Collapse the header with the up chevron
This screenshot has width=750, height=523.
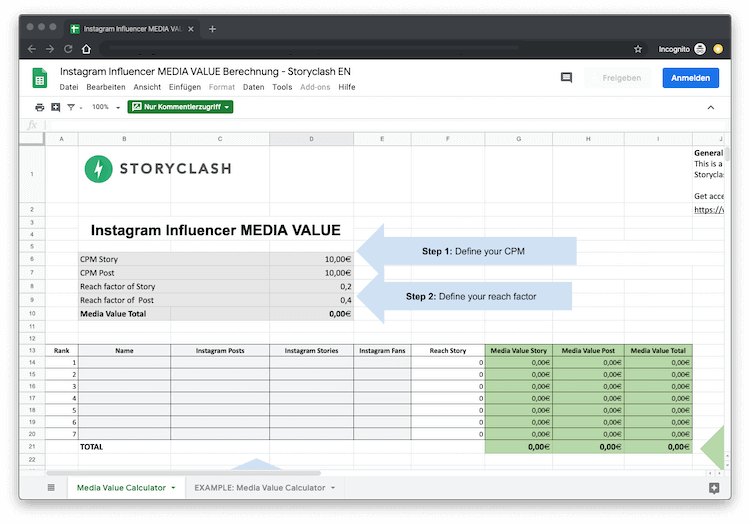pyautogui.click(x=711, y=107)
